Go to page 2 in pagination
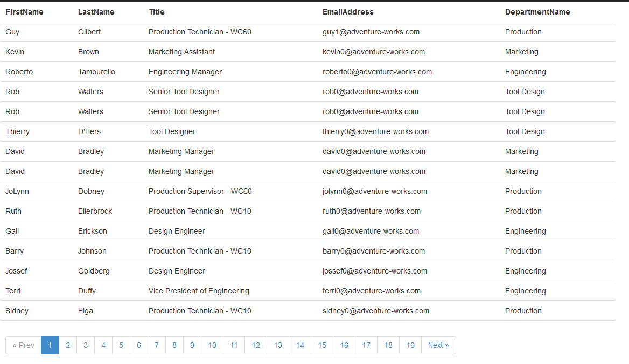The image size is (629, 364). pos(68,345)
